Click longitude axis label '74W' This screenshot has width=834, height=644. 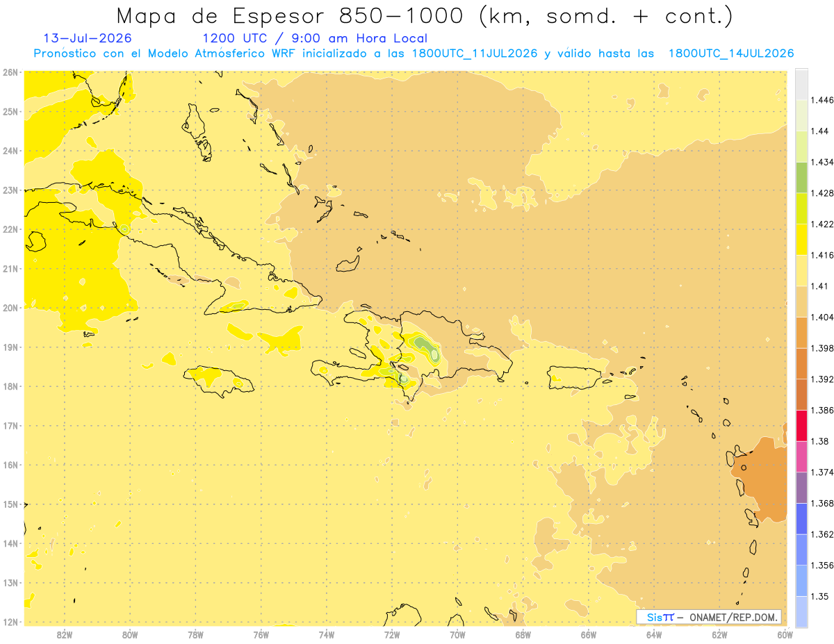(327, 634)
